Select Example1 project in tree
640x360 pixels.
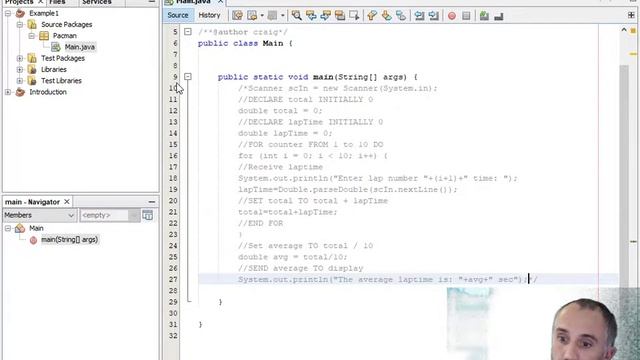44,13
